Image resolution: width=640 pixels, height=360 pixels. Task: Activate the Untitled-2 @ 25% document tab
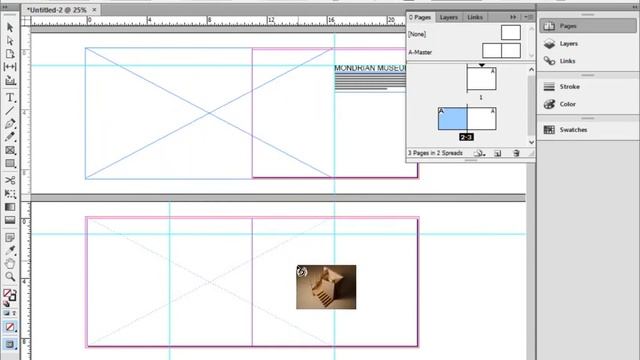[x=56, y=9]
